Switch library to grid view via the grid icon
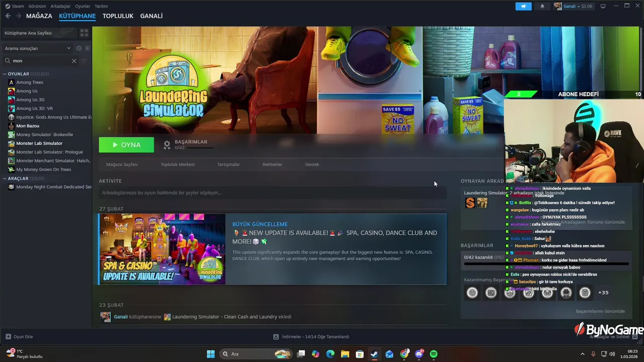644x362 pixels. point(84,33)
